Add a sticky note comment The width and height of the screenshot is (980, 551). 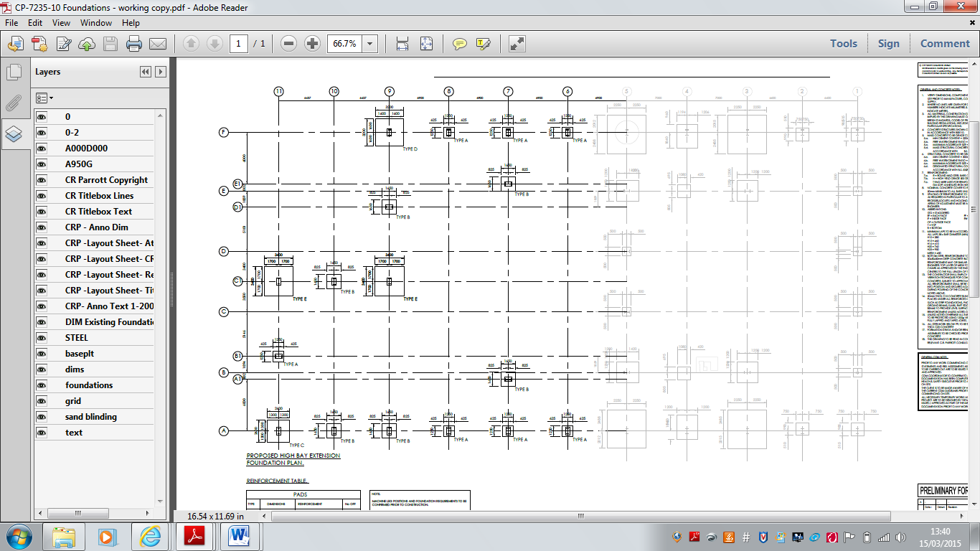[460, 44]
